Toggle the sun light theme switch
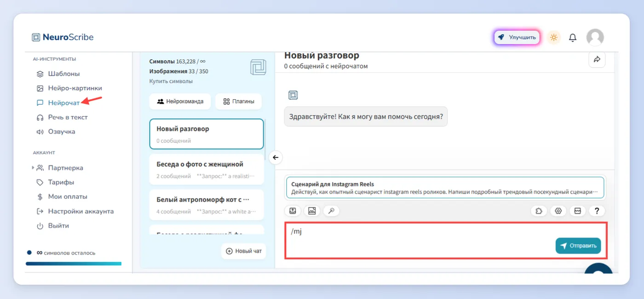Screen dimensions: 644x299 click(554, 38)
